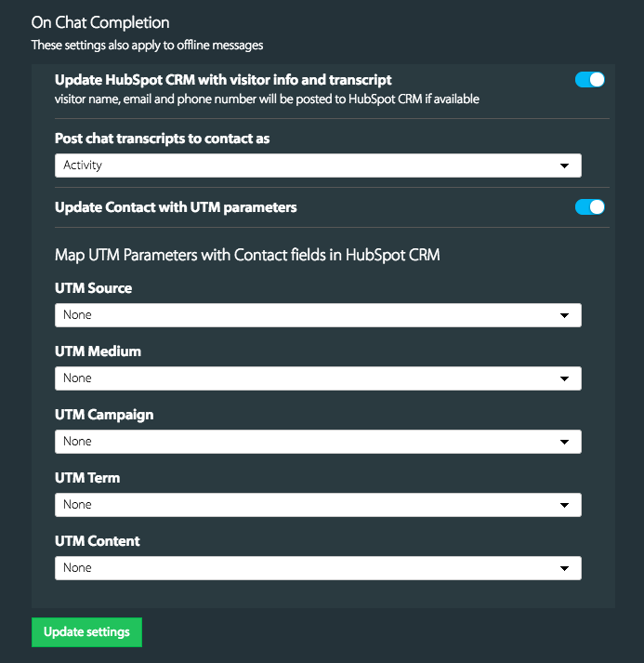Click the caret arrow in the UTM Source field
Image resolution: width=644 pixels, height=663 pixels.
click(564, 315)
